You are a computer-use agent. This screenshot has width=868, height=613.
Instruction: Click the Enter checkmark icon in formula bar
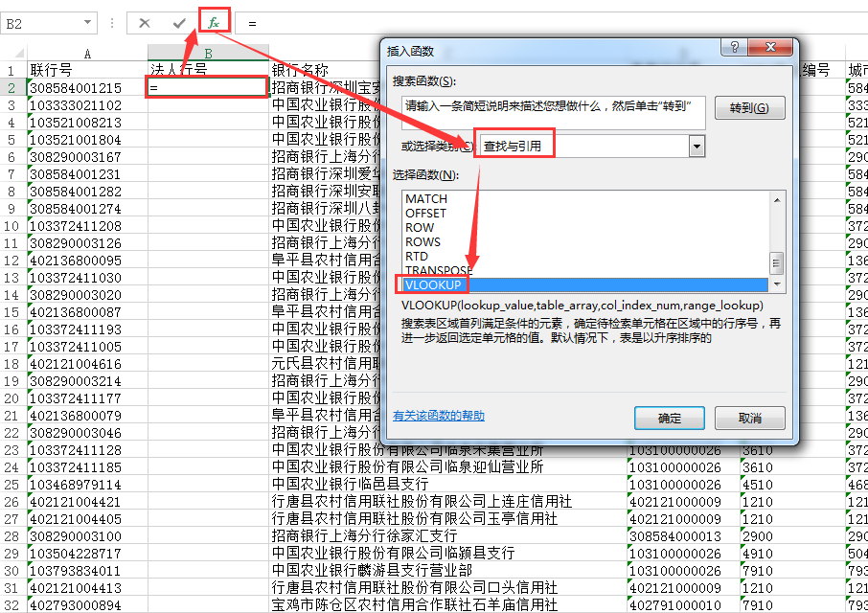[x=179, y=23]
